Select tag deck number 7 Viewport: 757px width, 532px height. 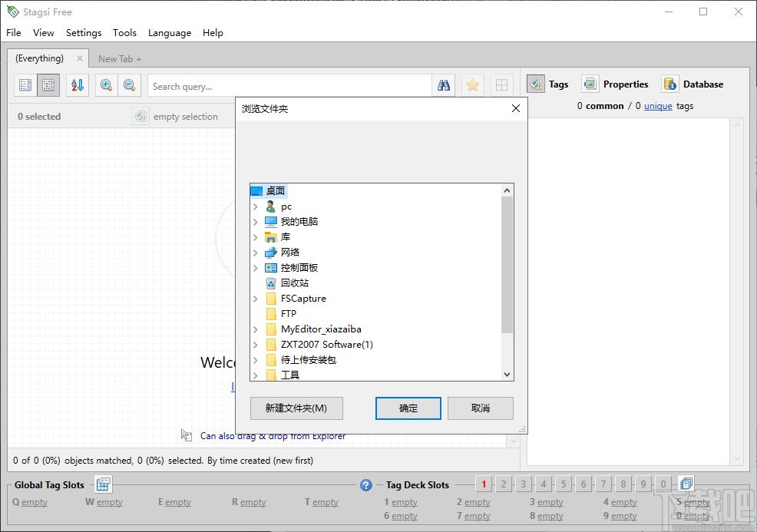tap(603, 484)
